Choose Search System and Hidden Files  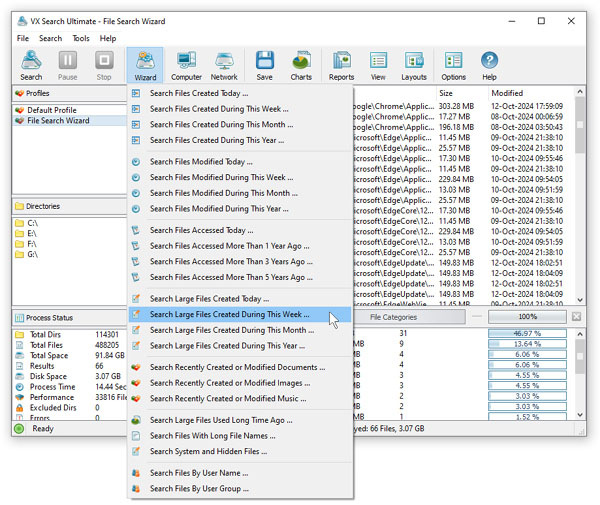[240, 451]
